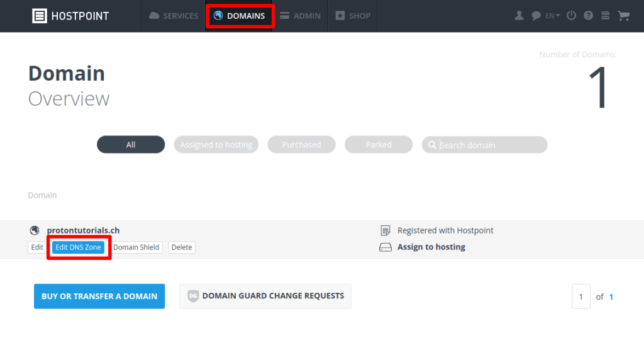The width and height of the screenshot is (644, 340).
Task: Click the user account icon
Action: tap(519, 16)
